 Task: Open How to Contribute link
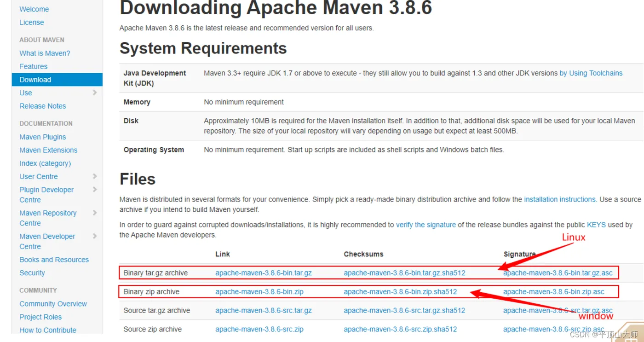coord(48,330)
